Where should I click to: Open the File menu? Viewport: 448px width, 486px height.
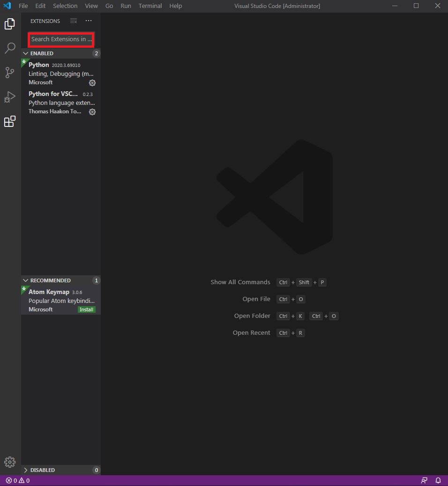23,6
